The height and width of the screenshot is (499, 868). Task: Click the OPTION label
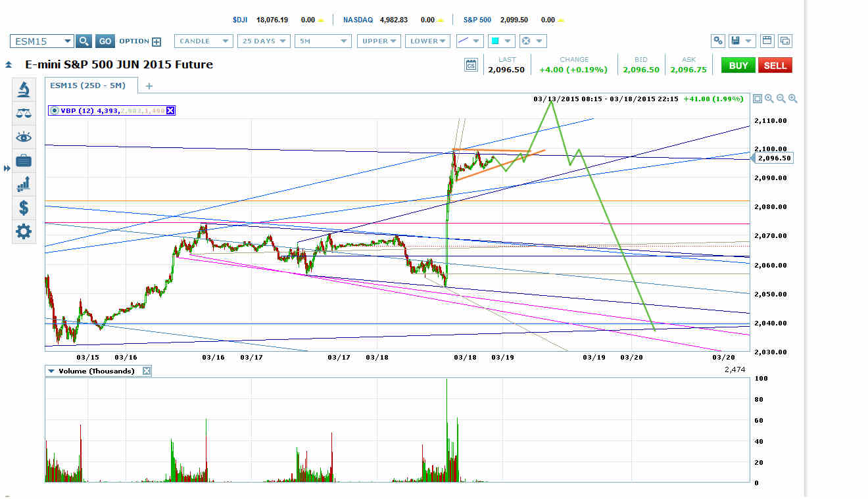coord(134,41)
